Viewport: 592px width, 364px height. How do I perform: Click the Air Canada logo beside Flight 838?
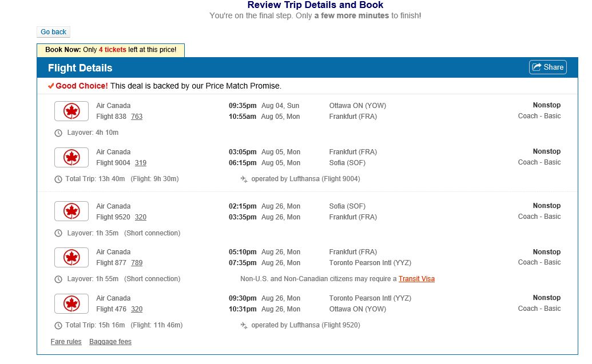click(x=71, y=111)
